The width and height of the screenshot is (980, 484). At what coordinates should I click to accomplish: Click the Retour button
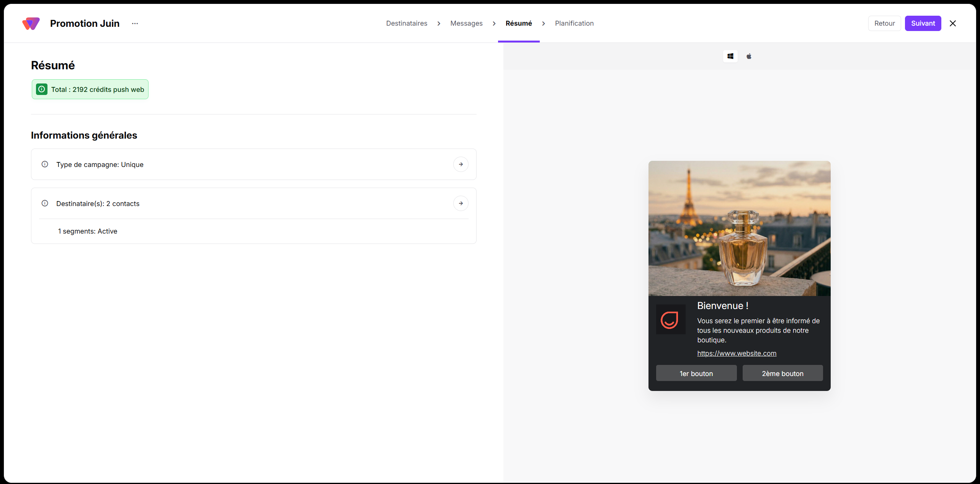pos(884,23)
